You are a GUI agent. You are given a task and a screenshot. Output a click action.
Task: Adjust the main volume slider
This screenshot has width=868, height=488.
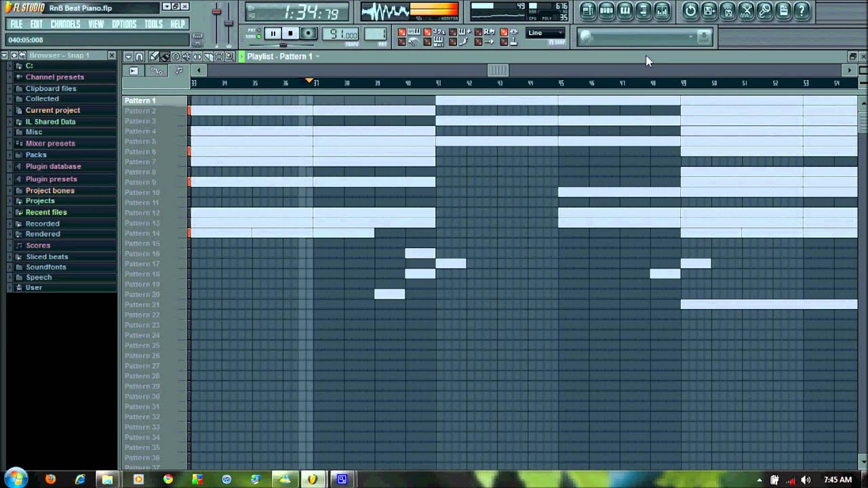[x=216, y=10]
